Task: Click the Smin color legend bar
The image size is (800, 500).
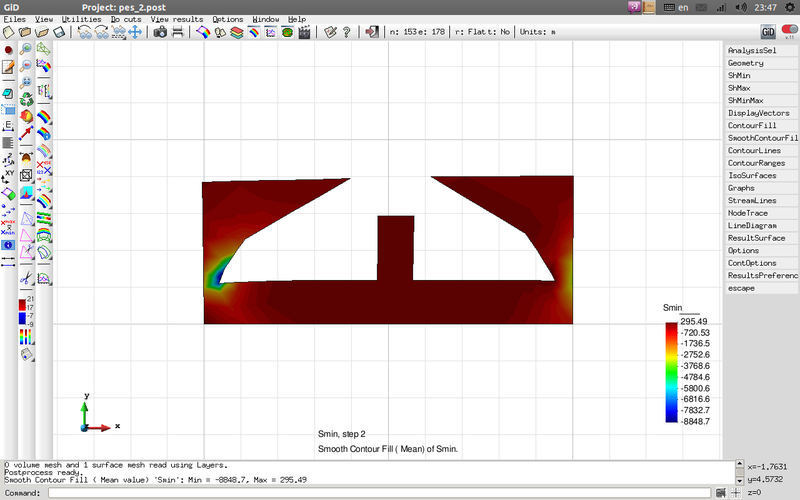Action: coord(669,370)
